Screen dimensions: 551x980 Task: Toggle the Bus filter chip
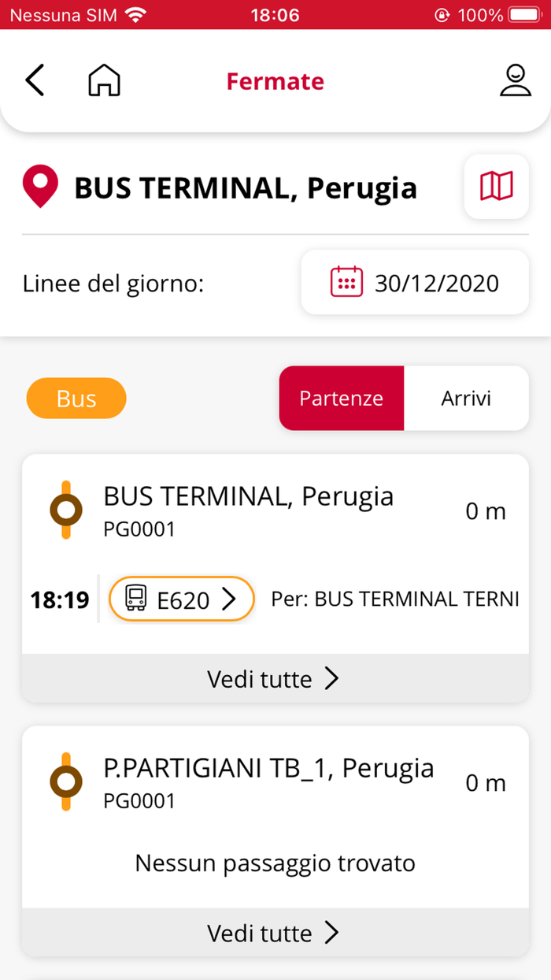(76, 398)
